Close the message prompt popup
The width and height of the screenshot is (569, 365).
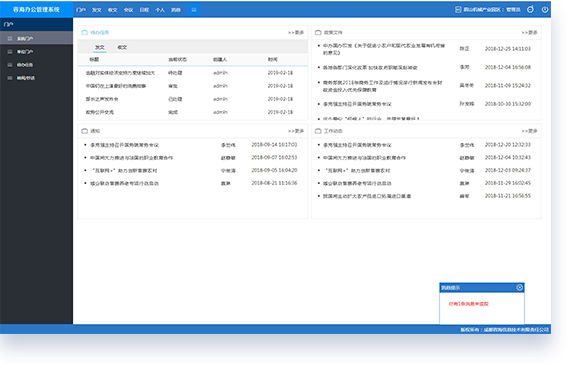coord(519,287)
